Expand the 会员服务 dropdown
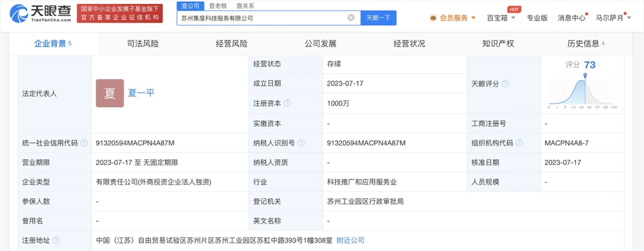Image resolution: width=644 pixels, height=251 pixels. click(x=473, y=18)
